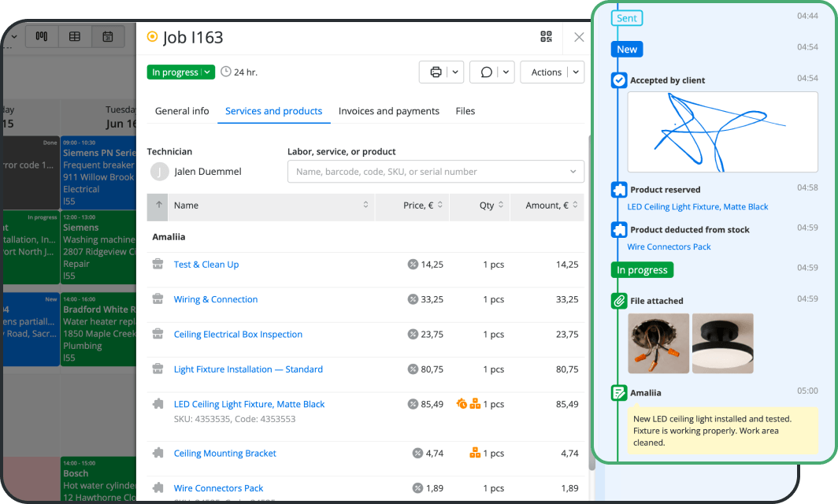
Task: Click the briefcase icon beside Test & Clean Up
Action: 158,264
